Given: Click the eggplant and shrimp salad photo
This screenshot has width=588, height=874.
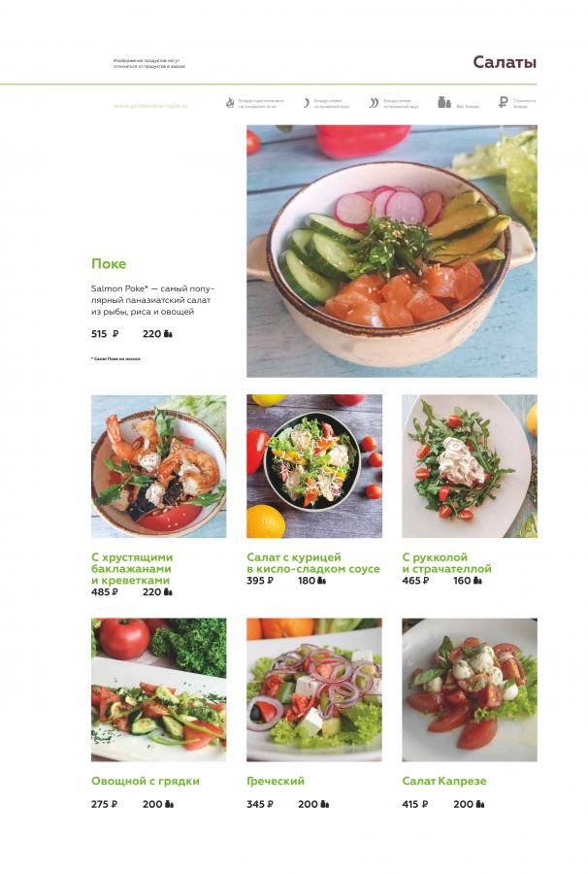Looking at the screenshot, I should click(x=159, y=466).
